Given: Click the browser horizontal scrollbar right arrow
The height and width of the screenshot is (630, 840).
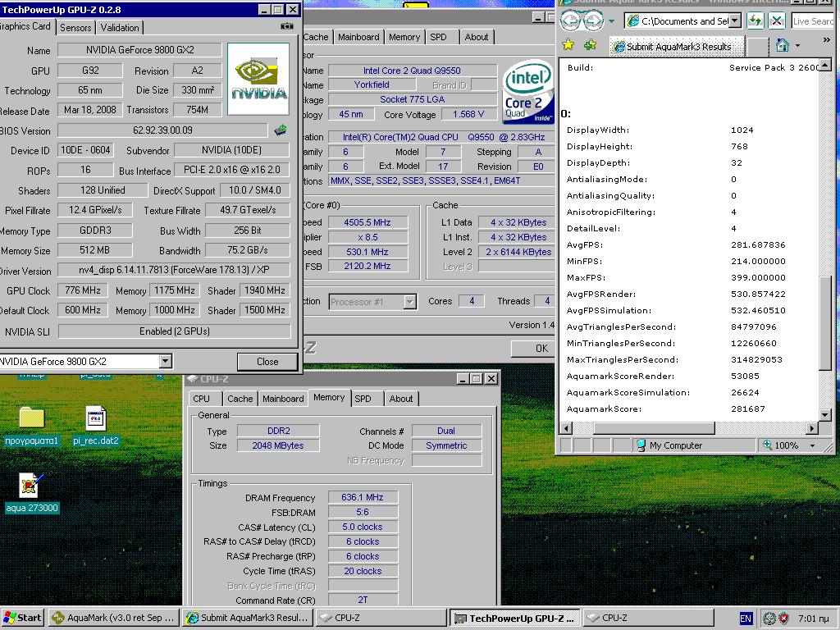Looking at the screenshot, I should [x=812, y=428].
